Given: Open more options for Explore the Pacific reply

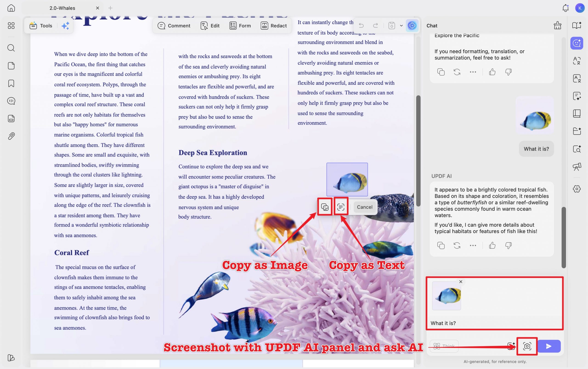Looking at the screenshot, I should (x=473, y=72).
